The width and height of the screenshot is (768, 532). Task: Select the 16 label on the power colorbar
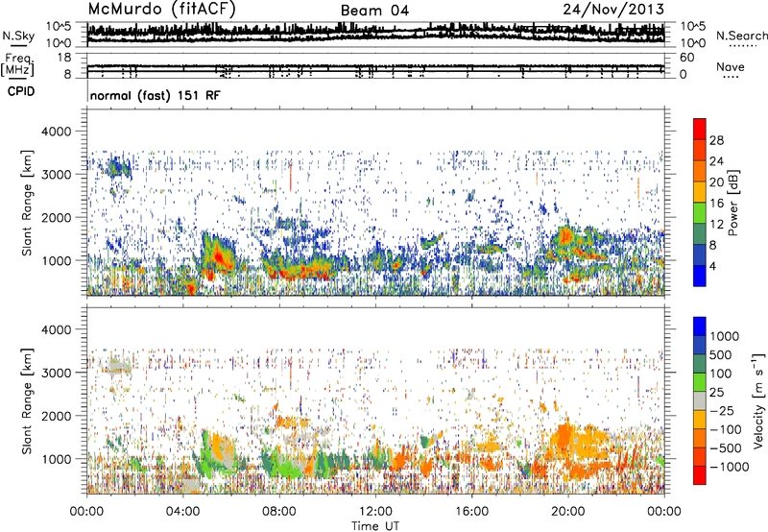click(716, 204)
